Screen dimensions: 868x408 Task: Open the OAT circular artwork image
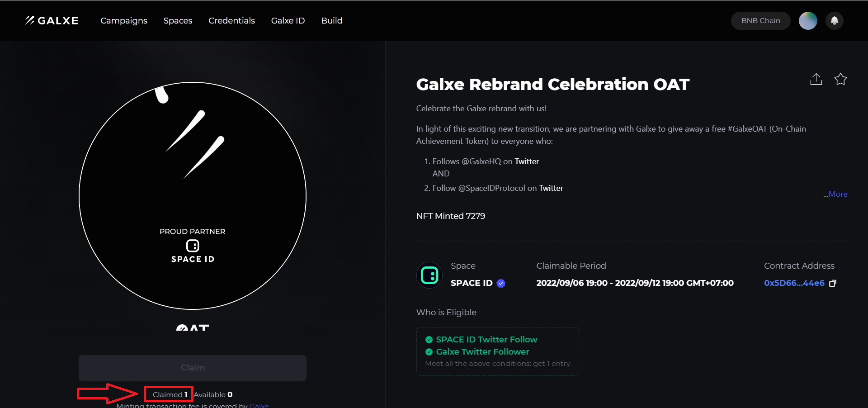(x=193, y=196)
